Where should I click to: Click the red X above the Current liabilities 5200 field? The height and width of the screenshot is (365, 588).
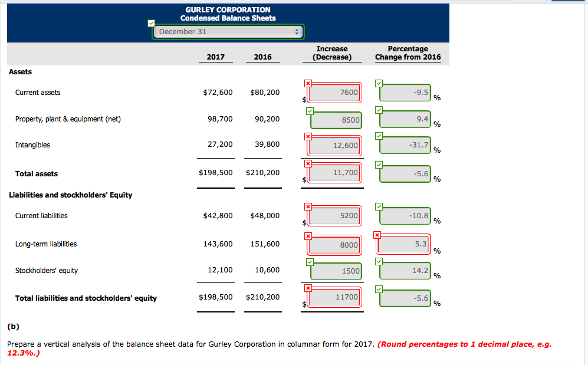tap(308, 206)
